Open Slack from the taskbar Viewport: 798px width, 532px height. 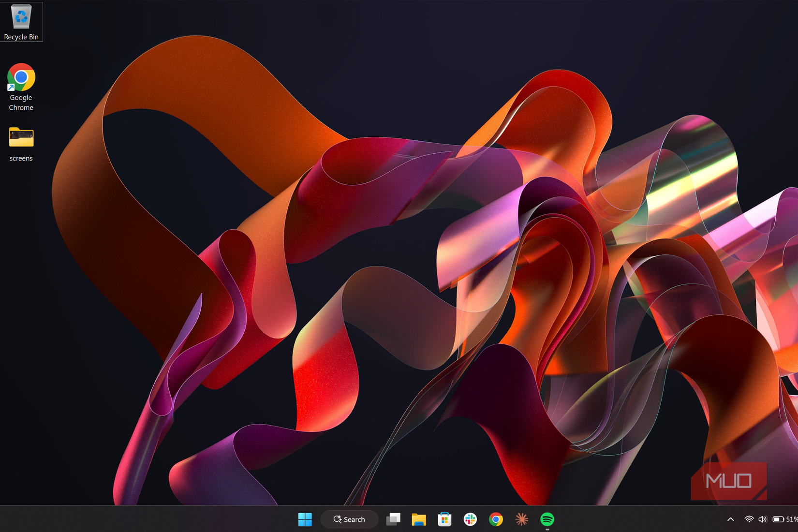point(470,519)
